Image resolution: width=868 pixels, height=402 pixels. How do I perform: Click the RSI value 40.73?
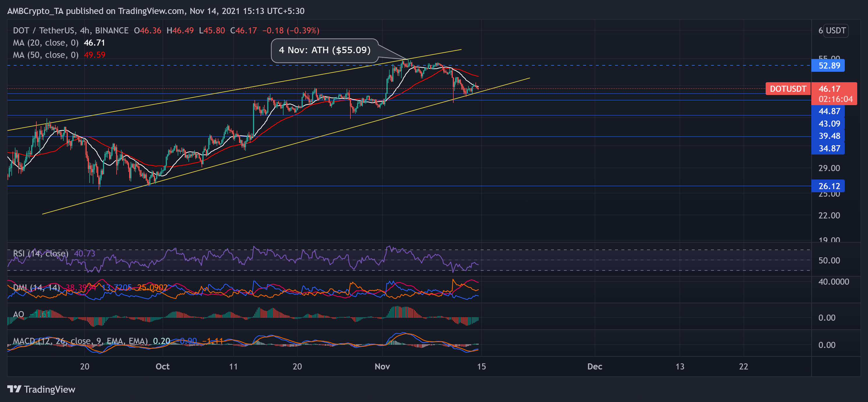[85, 254]
